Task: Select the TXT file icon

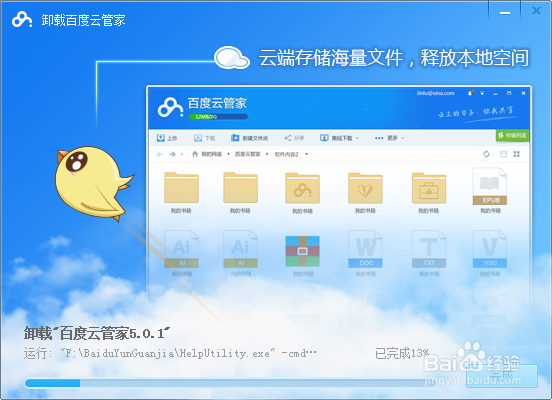Action: (x=429, y=249)
